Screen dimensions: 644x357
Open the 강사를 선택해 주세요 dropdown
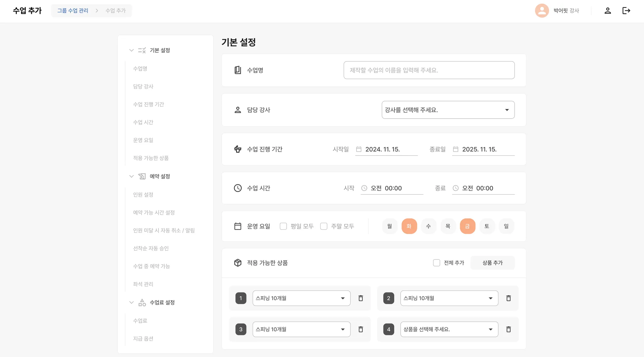(x=448, y=110)
